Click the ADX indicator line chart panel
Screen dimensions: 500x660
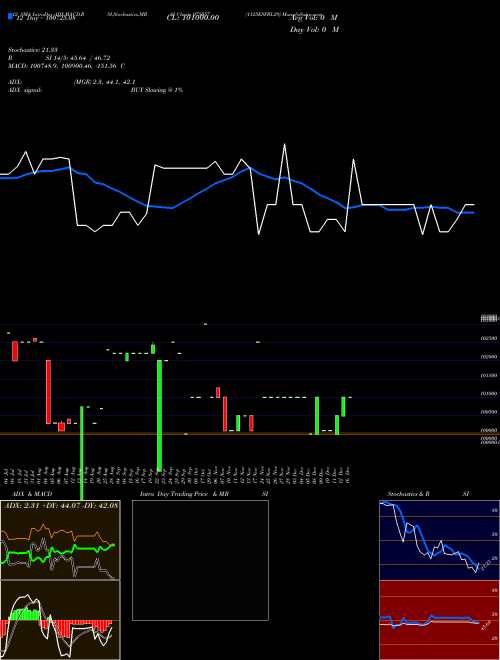click(x=60, y=540)
